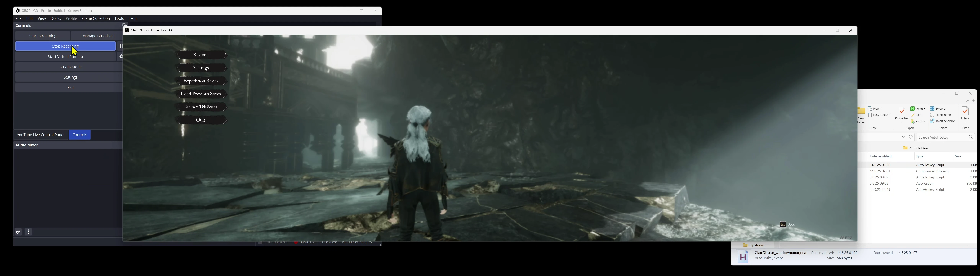Click the AutoHotkey H file icon in details pane
Screen dimensions: 980x276
pyautogui.click(x=743, y=257)
